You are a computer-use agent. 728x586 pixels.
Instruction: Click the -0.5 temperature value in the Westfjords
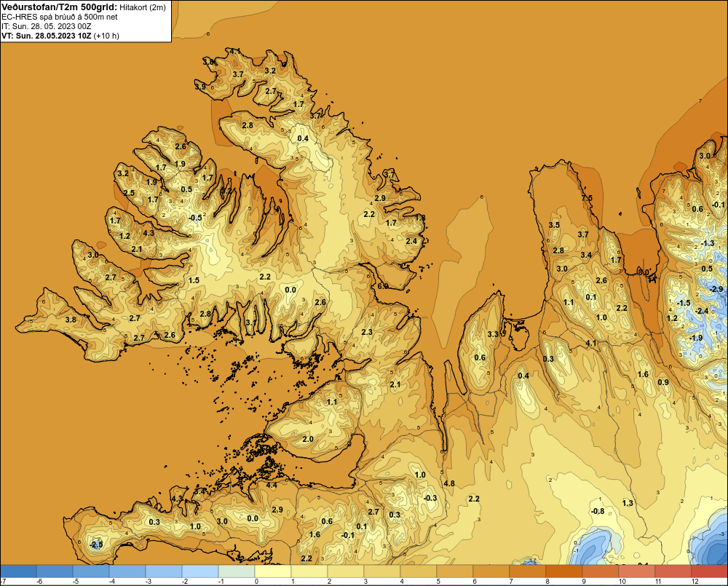[x=195, y=218]
